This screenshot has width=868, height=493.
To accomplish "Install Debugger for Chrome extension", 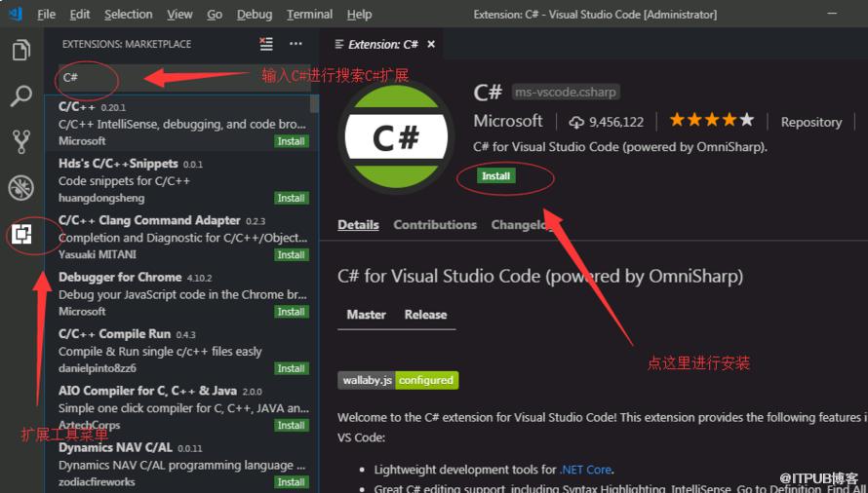I will tap(292, 312).
